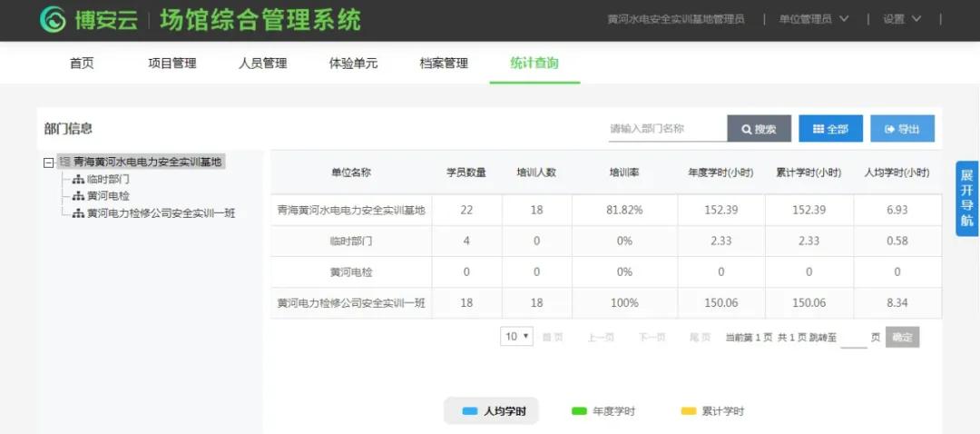Image resolution: width=980 pixels, height=434 pixels.
Task: Open the 单位管理员 dropdown
Action: (814, 19)
